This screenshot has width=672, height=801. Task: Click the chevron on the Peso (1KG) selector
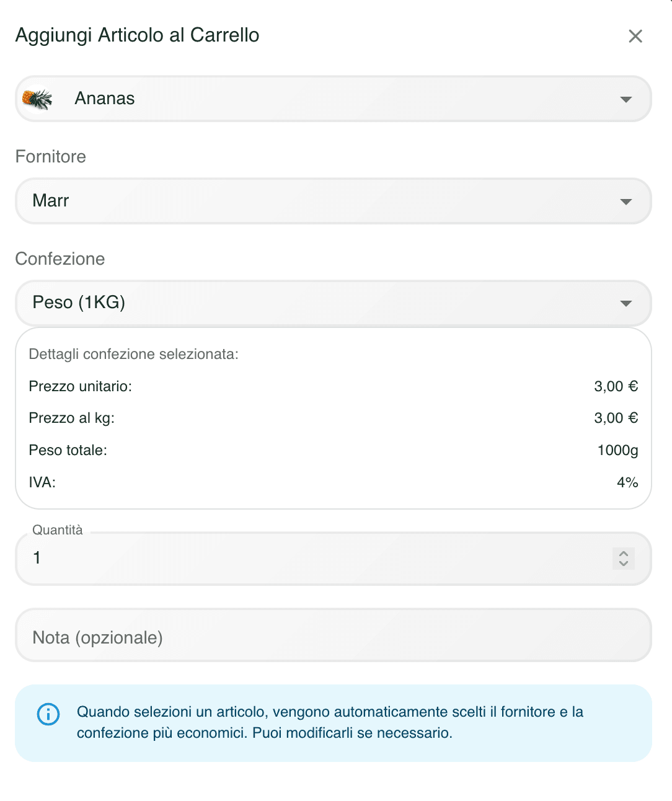(626, 303)
